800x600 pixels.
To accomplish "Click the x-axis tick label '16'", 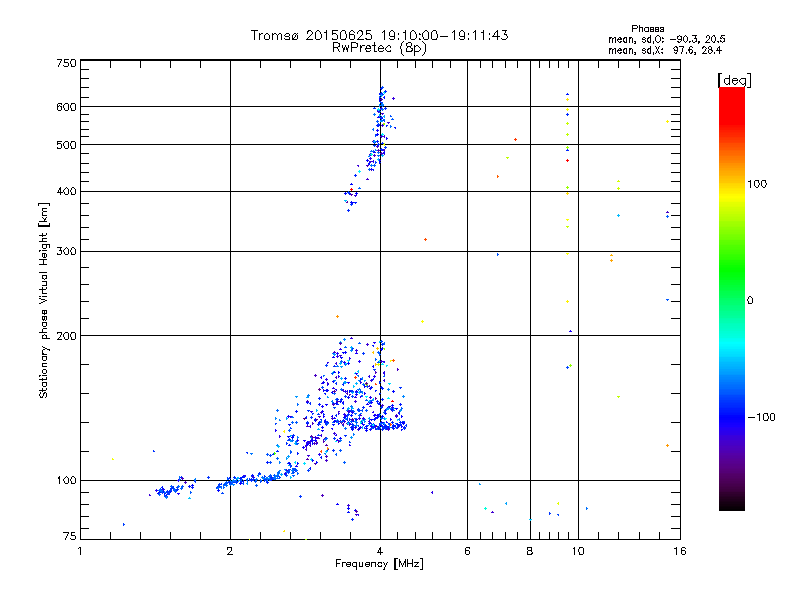I will click(680, 551).
